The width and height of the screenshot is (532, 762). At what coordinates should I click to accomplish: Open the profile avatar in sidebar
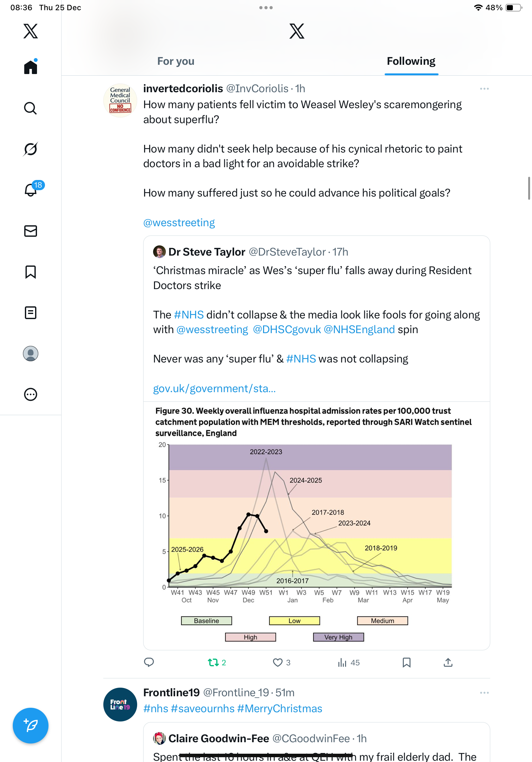coord(31,354)
